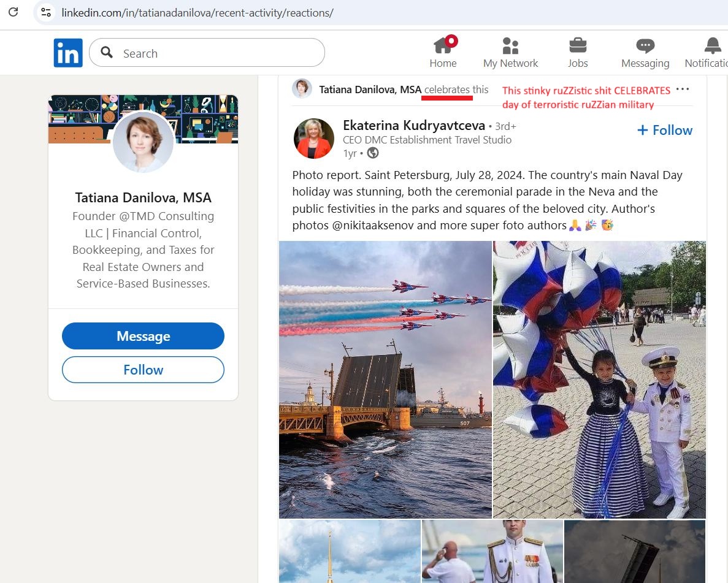Open the children with balloons photo
Viewport: 728px width, 583px height.
(599, 379)
